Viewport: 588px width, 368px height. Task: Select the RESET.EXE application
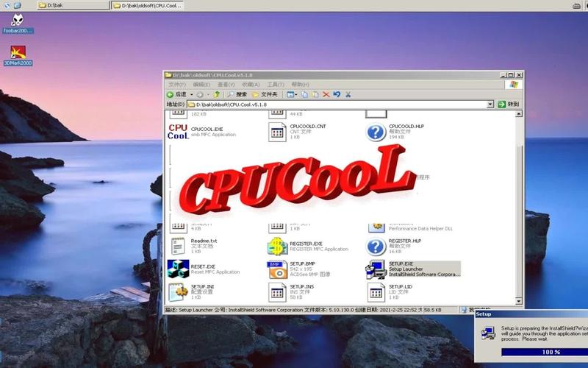click(204, 269)
